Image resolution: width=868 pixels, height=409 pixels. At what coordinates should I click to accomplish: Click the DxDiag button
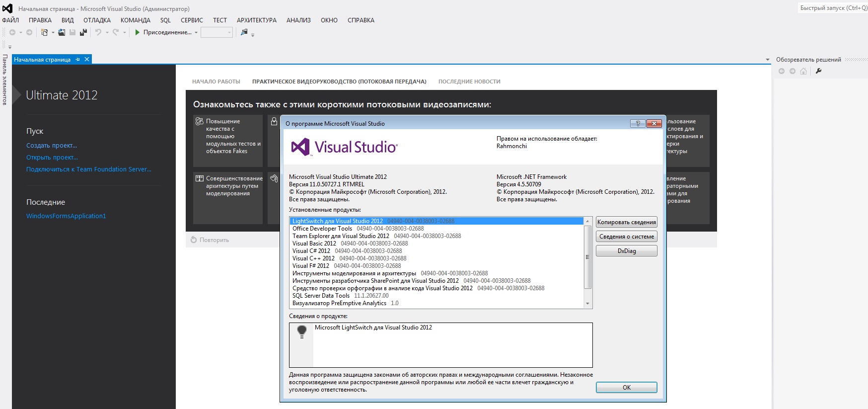click(x=627, y=251)
